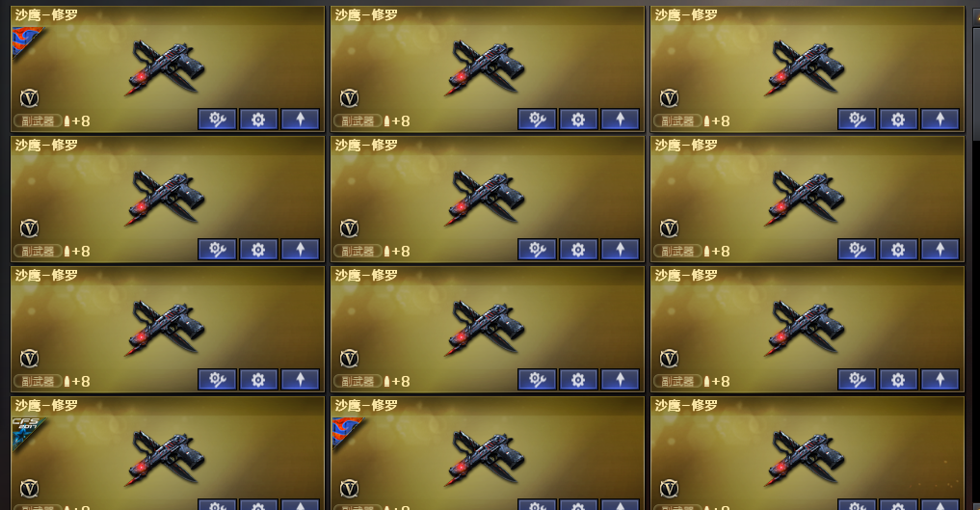
Task: Open gear settings on the second-row right card
Action: (898, 250)
